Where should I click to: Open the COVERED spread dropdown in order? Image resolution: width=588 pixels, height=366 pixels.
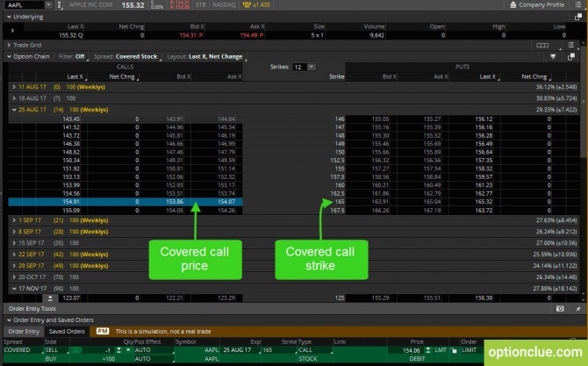[22, 350]
